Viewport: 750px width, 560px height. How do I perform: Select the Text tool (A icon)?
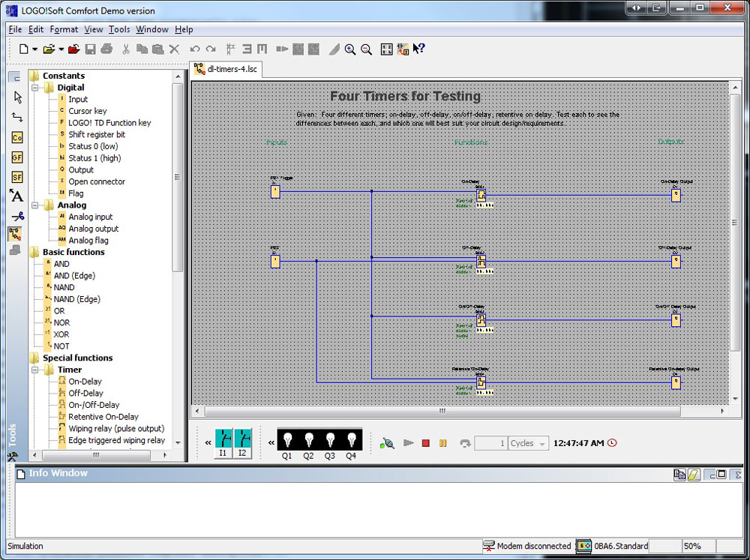click(17, 196)
